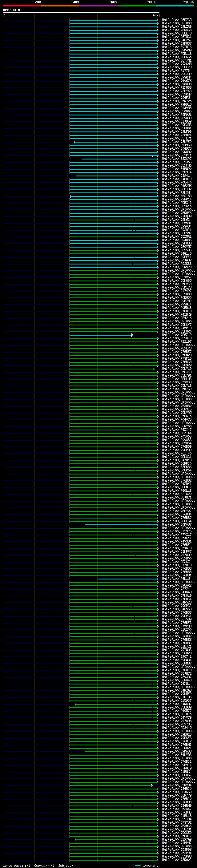Click hit label UniRef100_B9FU33

tap(176, 244)
